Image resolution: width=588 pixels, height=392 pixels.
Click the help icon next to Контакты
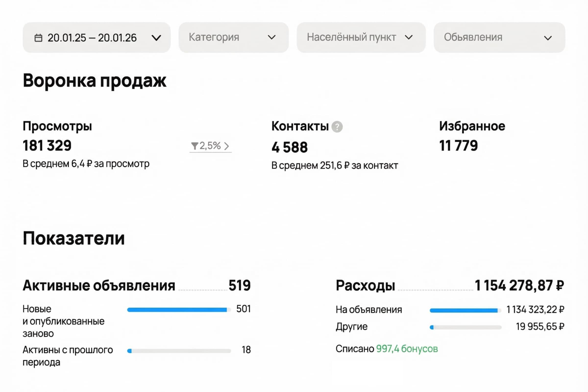[337, 127]
